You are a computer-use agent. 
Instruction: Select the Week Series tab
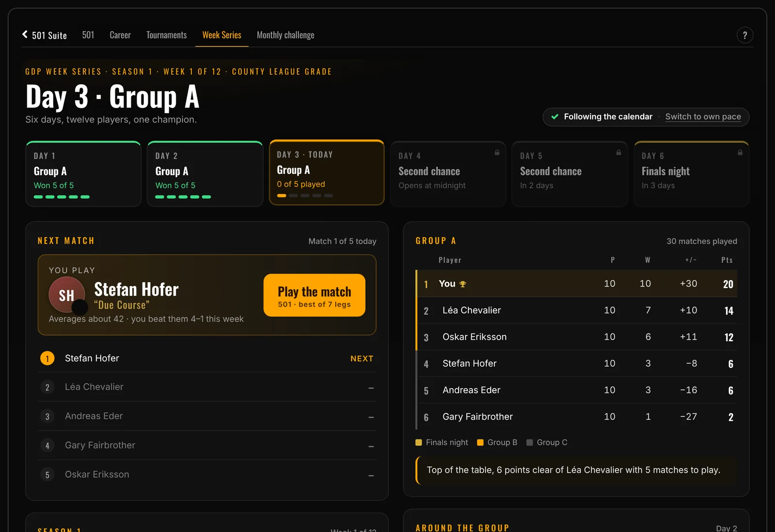coord(222,35)
